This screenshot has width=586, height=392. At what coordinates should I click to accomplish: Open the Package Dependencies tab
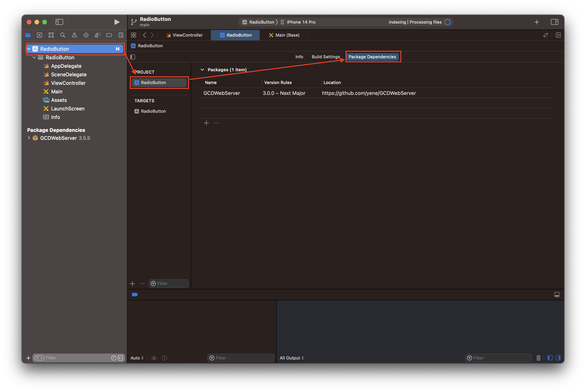click(372, 57)
